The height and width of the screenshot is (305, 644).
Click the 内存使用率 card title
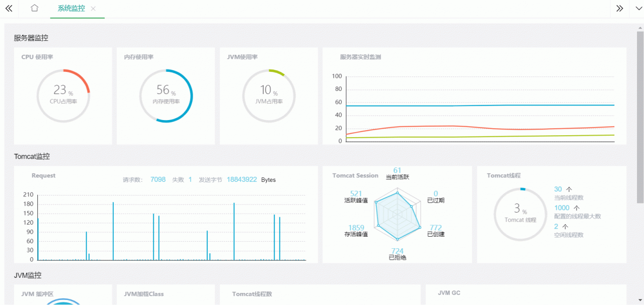point(139,57)
